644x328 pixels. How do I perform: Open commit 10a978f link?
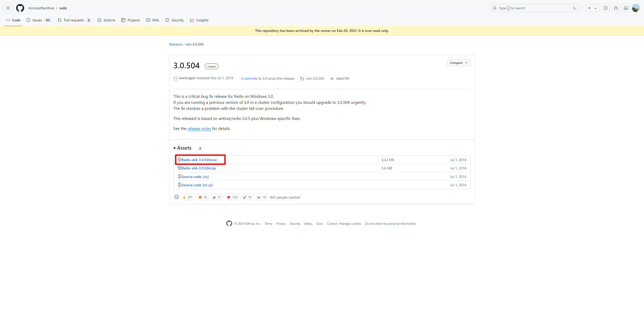(343, 79)
